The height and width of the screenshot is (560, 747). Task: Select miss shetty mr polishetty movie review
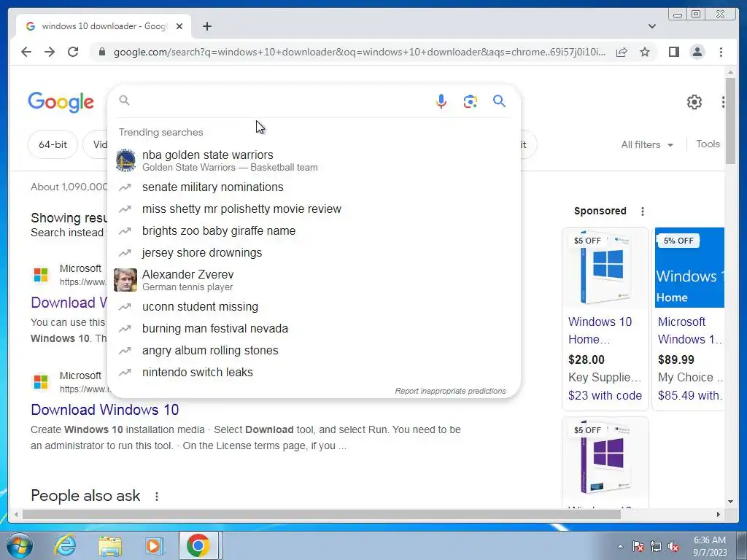click(314, 209)
